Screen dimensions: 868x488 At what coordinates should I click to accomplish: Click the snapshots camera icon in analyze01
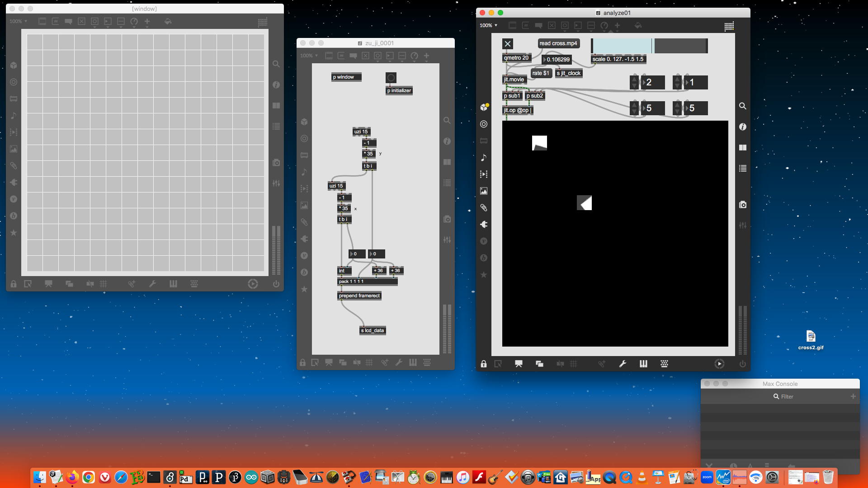(743, 205)
